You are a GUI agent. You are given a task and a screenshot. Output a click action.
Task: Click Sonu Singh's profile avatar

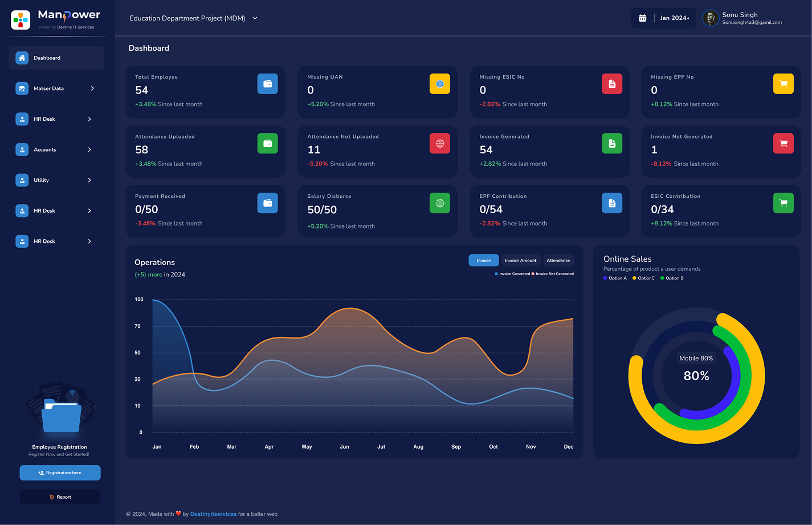tap(711, 18)
